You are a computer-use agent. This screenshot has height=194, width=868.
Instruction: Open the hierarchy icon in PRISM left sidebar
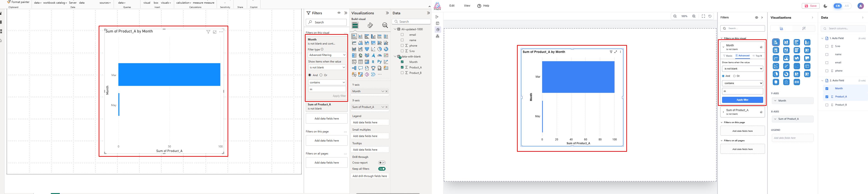437,36
